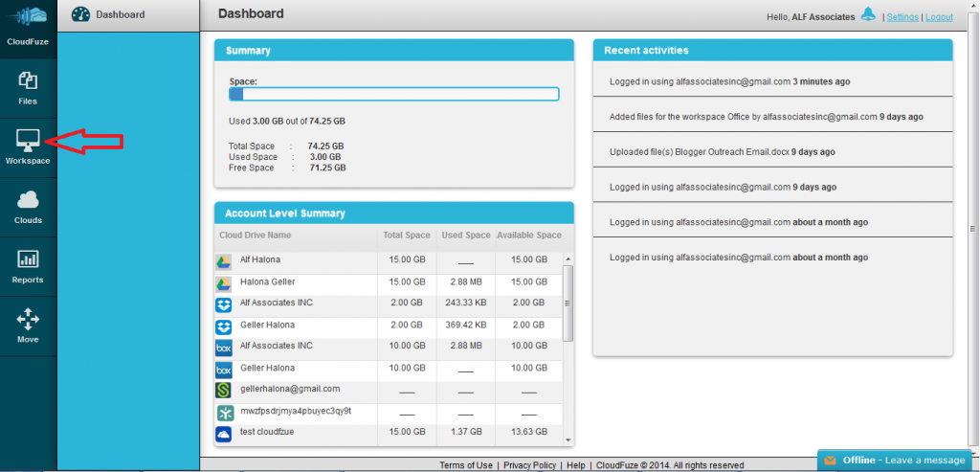Open the Files section icon

coord(28,80)
